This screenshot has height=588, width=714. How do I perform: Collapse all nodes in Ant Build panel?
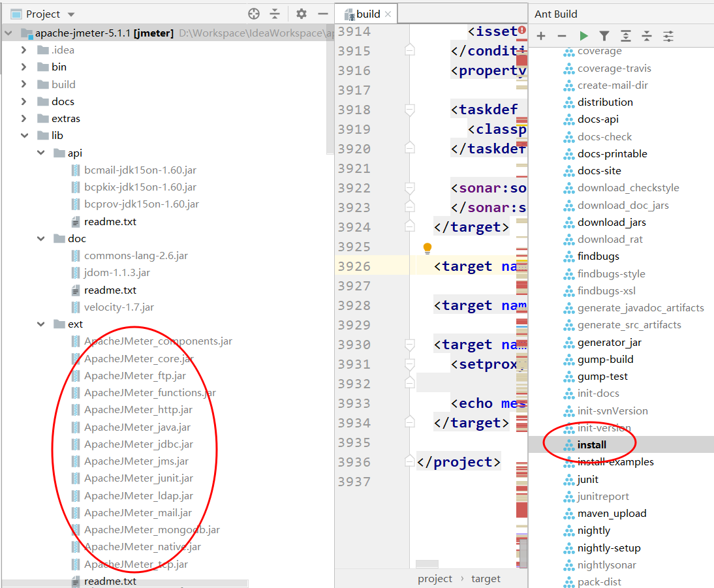[647, 35]
